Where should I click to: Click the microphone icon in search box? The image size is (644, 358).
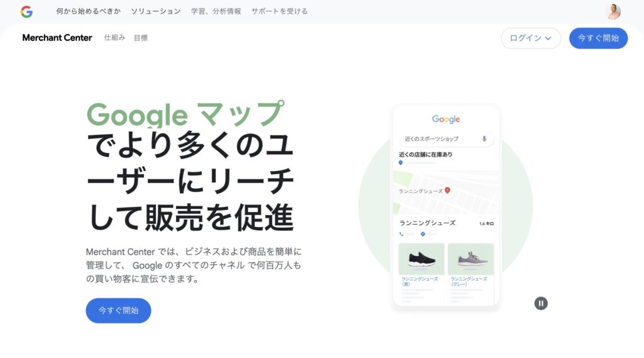(x=484, y=139)
